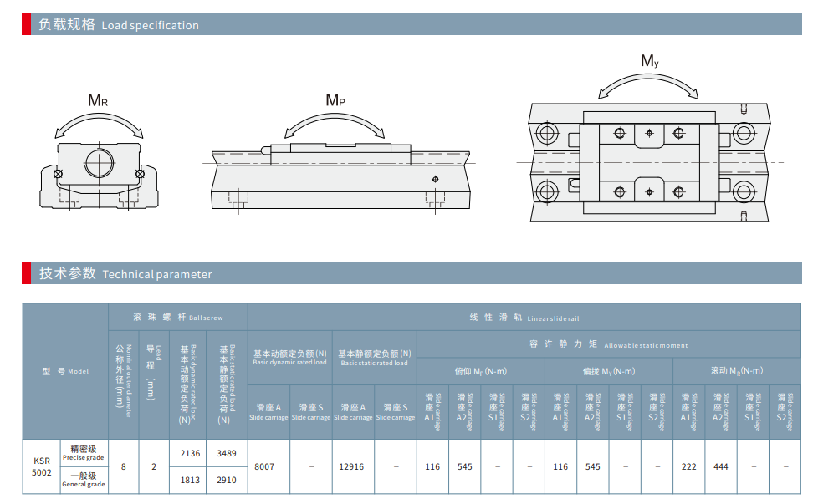Screen dimensions: 813x504
Task: Select the 444 rolling moment value
Action: tap(720, 466)
